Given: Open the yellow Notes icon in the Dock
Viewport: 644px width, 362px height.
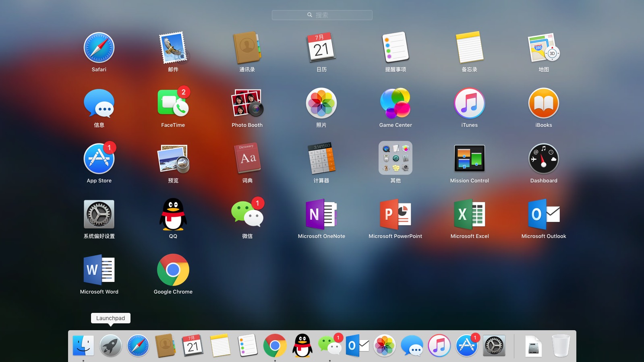Looking at the screenshot, I should tap(220, 345).
